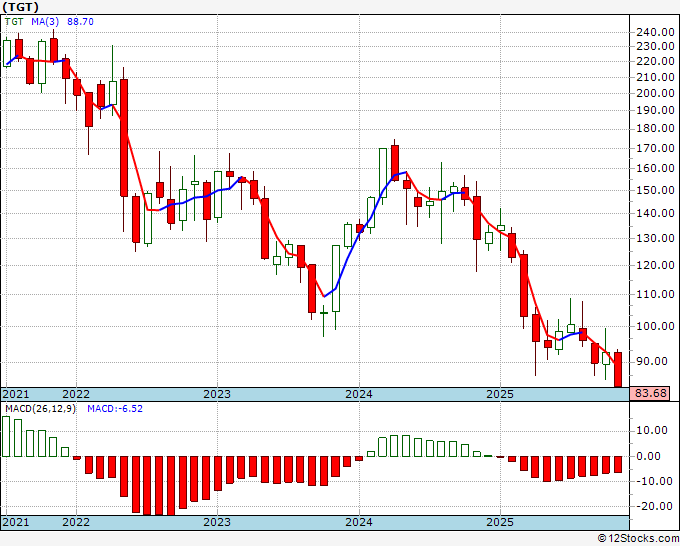The width and height of the screenshot is (680, 546).
Task: Click the MA(3) indicator label
Action: pos(45,22)
